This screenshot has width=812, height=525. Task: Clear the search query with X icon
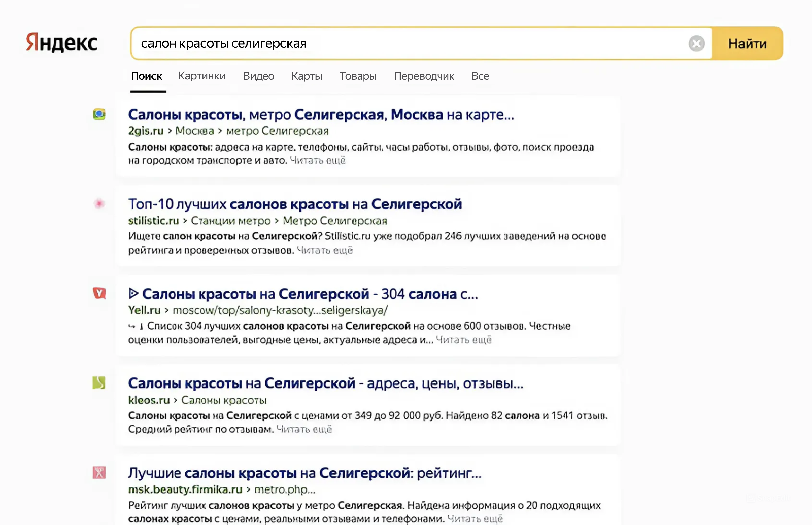pos(696,44)
